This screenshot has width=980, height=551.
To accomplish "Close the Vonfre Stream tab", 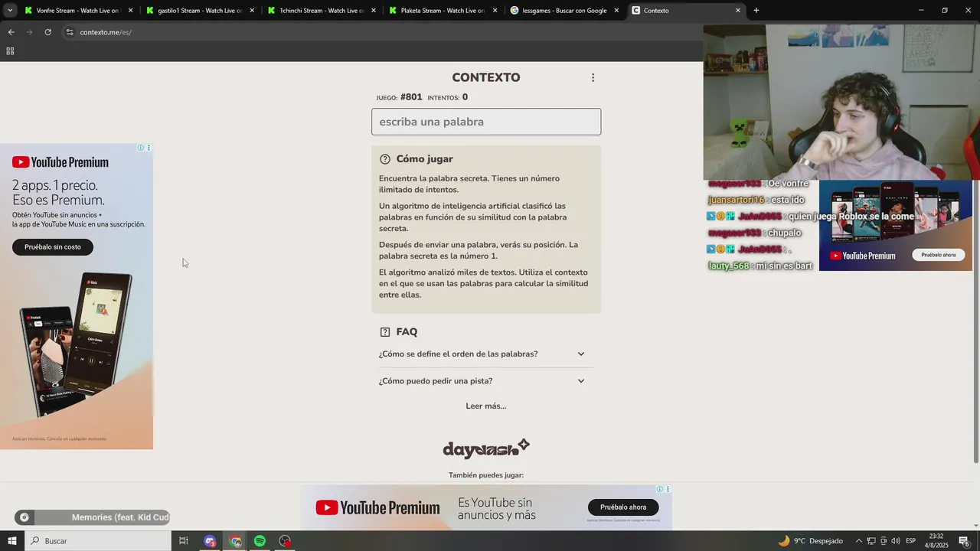I will [130, 11].
